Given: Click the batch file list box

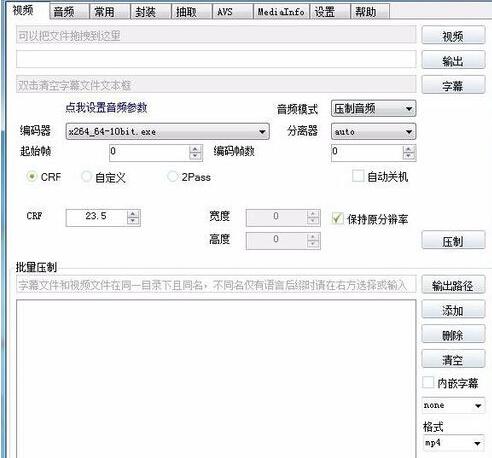Looking at the screenshot, I should [216, 379].
